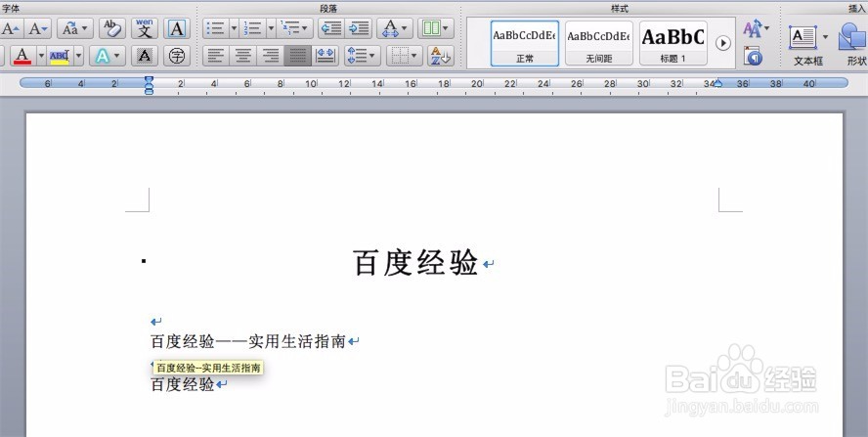
Task: Click the clear formatting eraser icon
Action: point(112,28)
